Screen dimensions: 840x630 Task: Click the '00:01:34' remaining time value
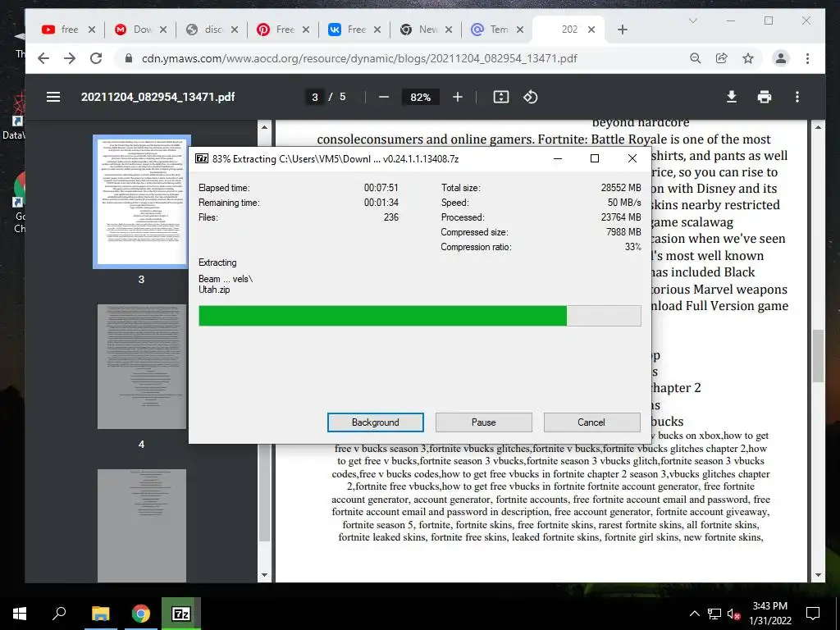(x=381, y=203)
